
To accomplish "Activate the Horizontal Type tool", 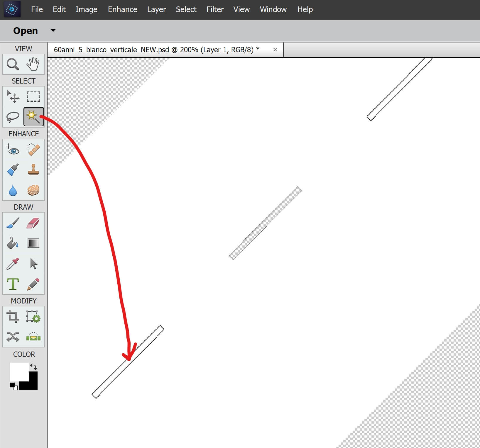I will pos(13,284).
